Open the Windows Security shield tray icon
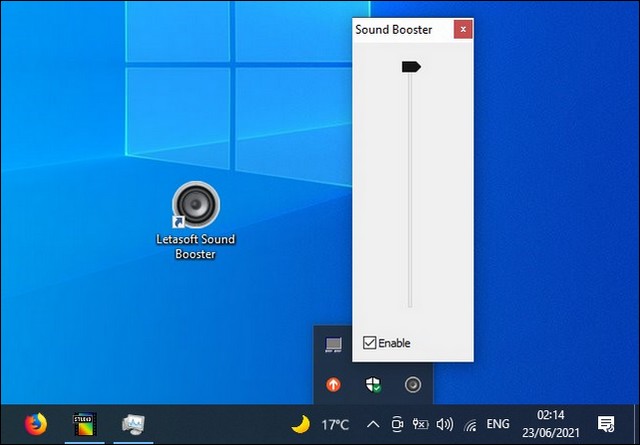Image resolution: width=640 pixels, height=445 pixels. click(373, 385)
